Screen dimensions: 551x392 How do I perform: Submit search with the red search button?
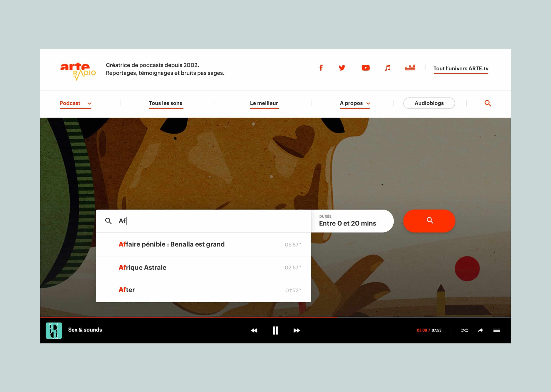pyautogui.click(x=429, y=221)
